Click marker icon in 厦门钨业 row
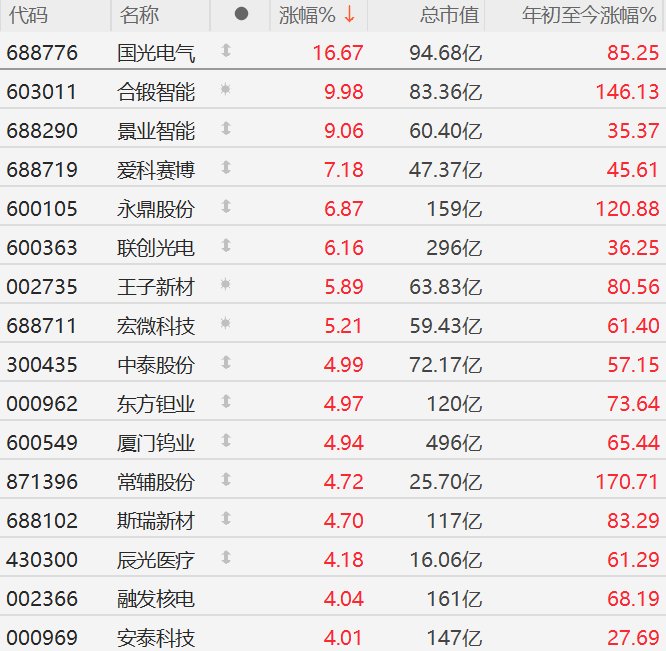Image resolution: width=666 pixels, height=651 pixels. [x=226, y=440]
